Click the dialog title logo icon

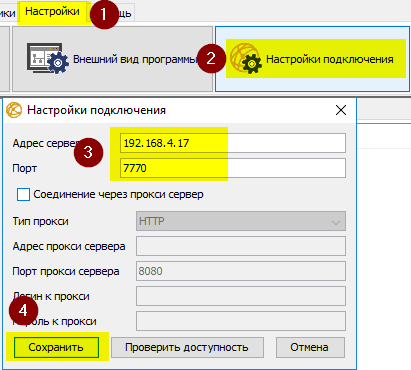pyautogui.click(x=14, y=110)
